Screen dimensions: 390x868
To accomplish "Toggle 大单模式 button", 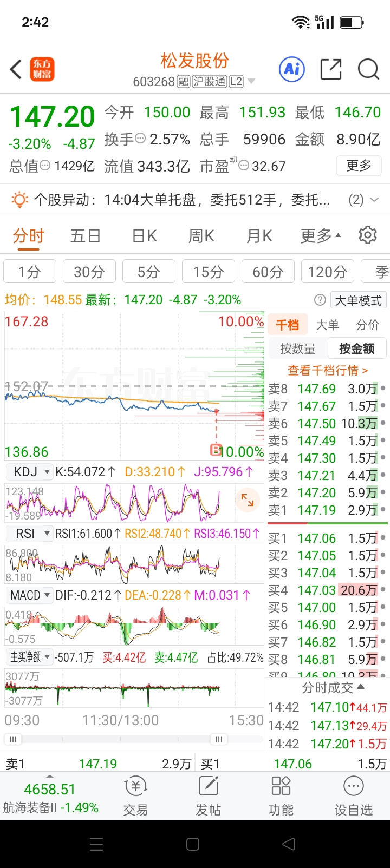I will tap(358, 300).
